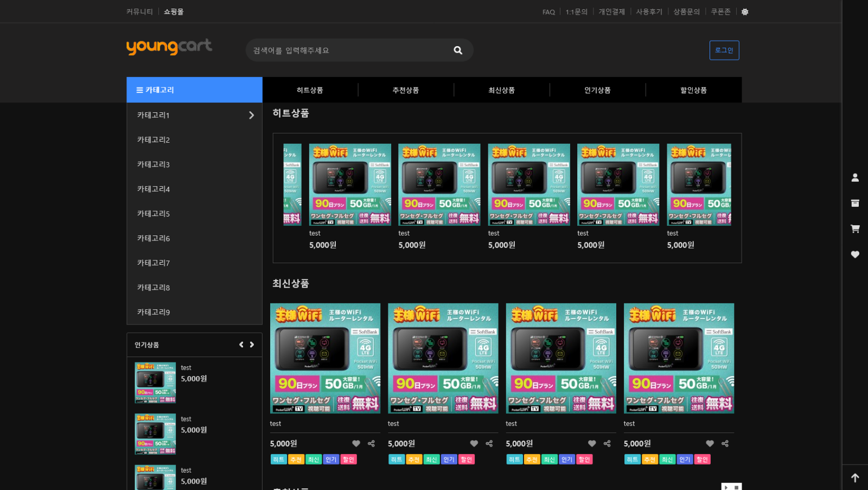Click the search magnifier icon

(x=458, y=50)
